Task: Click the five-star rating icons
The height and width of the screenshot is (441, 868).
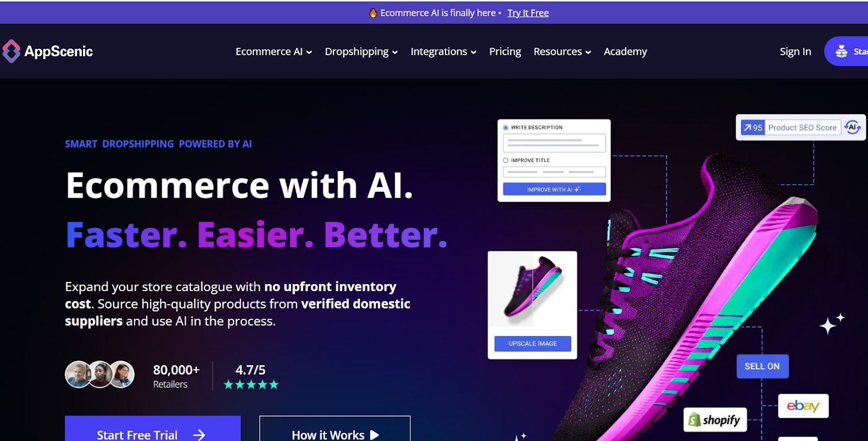Action: click(x=251, y=385)
